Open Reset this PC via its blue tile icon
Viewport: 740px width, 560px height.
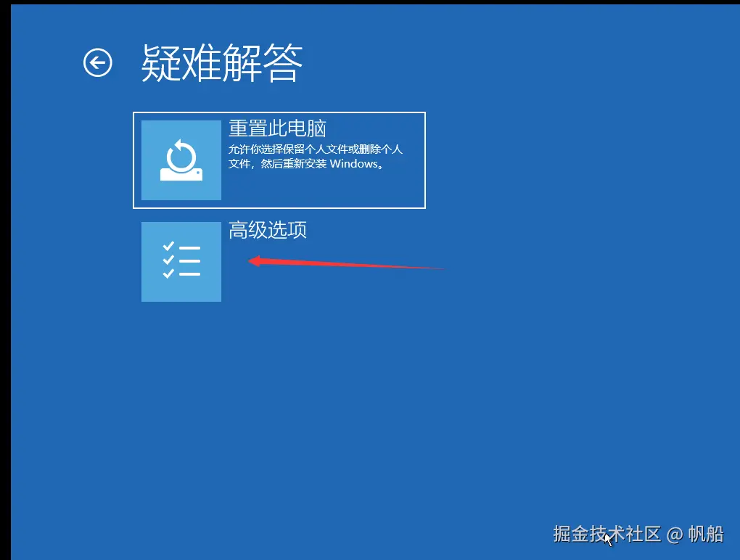[x=181, y=160]
